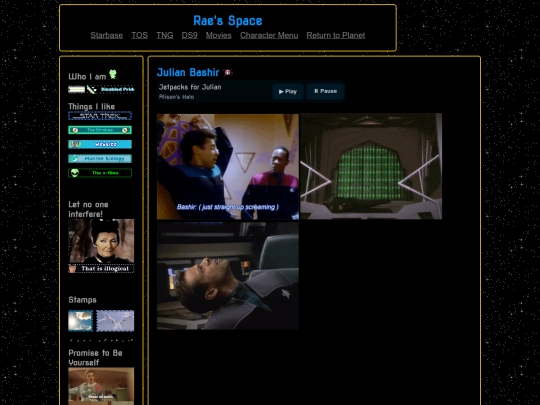This screenshot has height=405, width=540.
Task: Click the Disabled Pride badge
Action: tap(117, 90)
